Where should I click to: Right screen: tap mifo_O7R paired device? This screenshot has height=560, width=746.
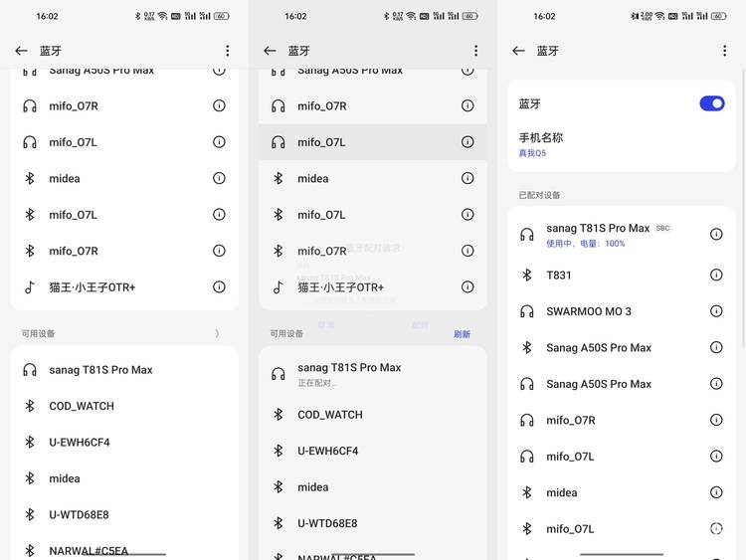point(622,420)
